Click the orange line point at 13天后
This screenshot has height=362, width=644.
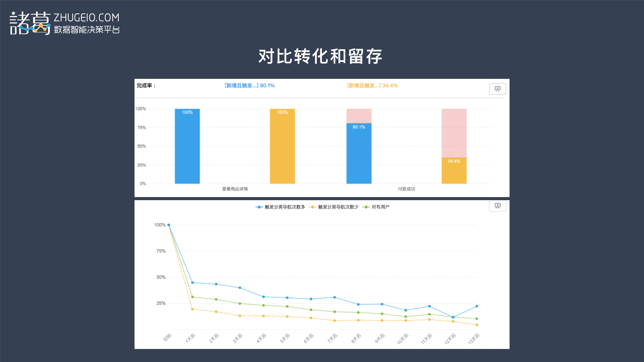point(477,325)
